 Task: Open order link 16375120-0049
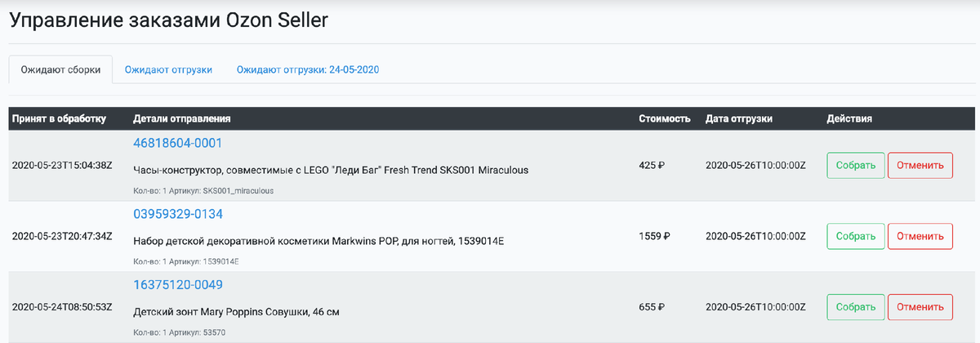click(x=177, y=285)
